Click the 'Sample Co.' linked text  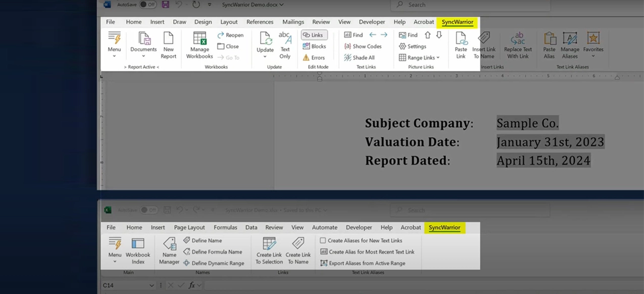point(527,123)
